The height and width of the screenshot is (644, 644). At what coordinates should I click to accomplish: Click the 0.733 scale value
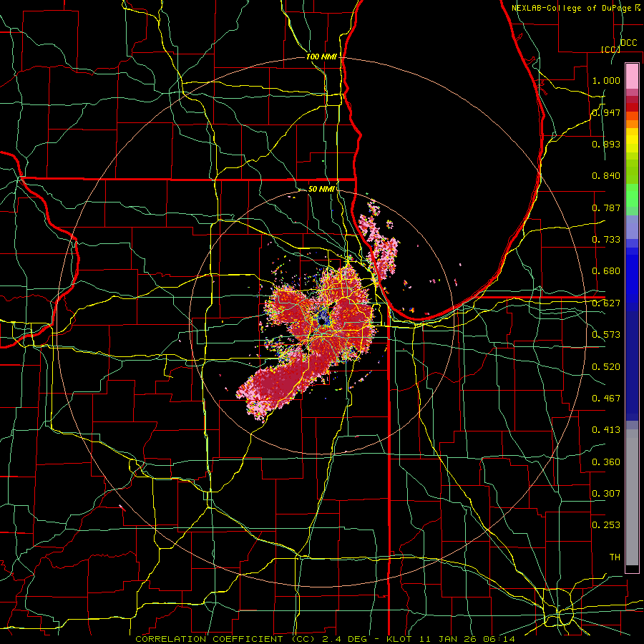606,240
